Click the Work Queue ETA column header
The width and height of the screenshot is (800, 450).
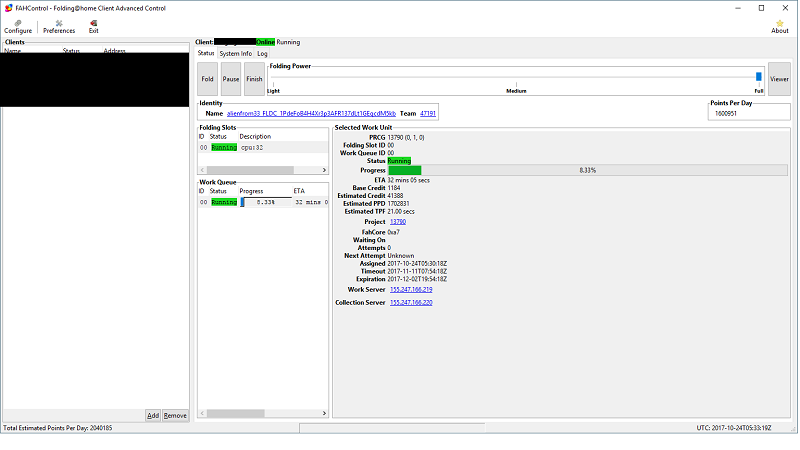(299, 191)
